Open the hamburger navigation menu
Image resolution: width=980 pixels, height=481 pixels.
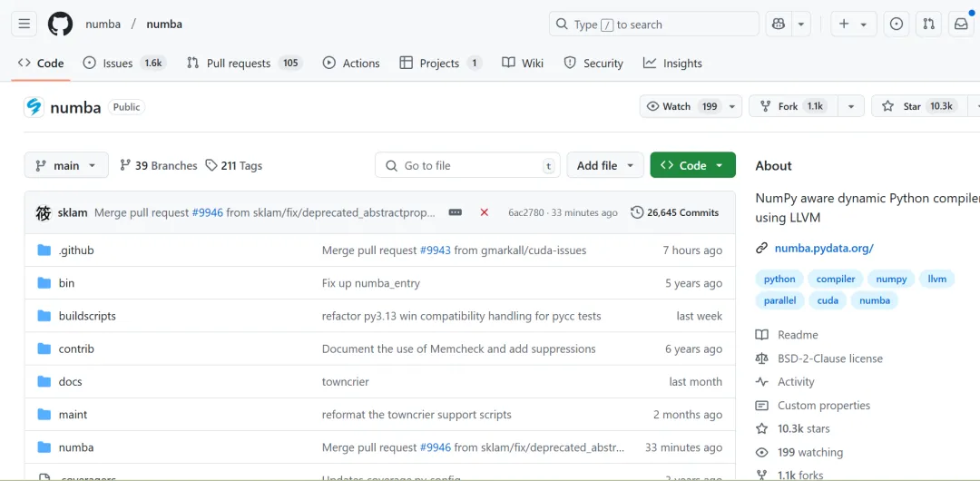(x=24, y=25)
